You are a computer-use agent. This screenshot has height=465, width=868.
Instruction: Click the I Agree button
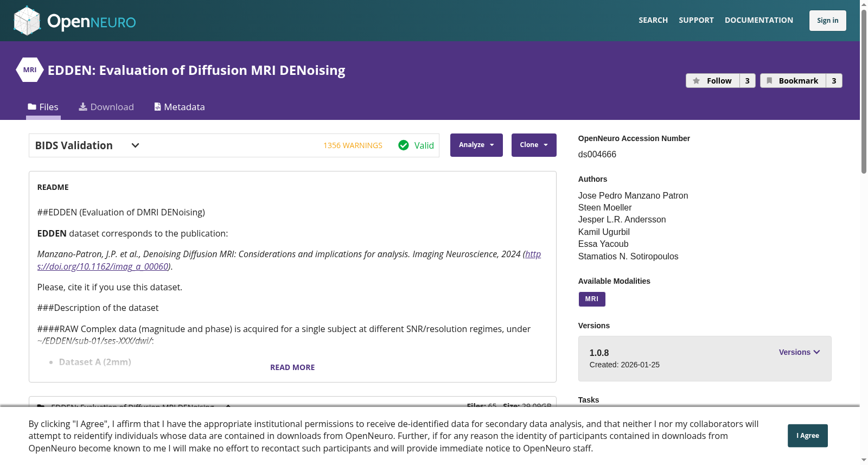808,436
